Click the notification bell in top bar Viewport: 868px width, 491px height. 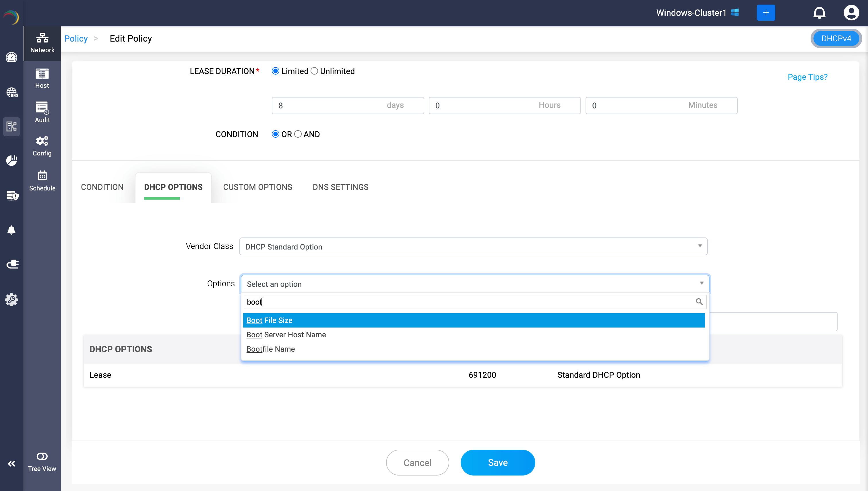point(819,13)
